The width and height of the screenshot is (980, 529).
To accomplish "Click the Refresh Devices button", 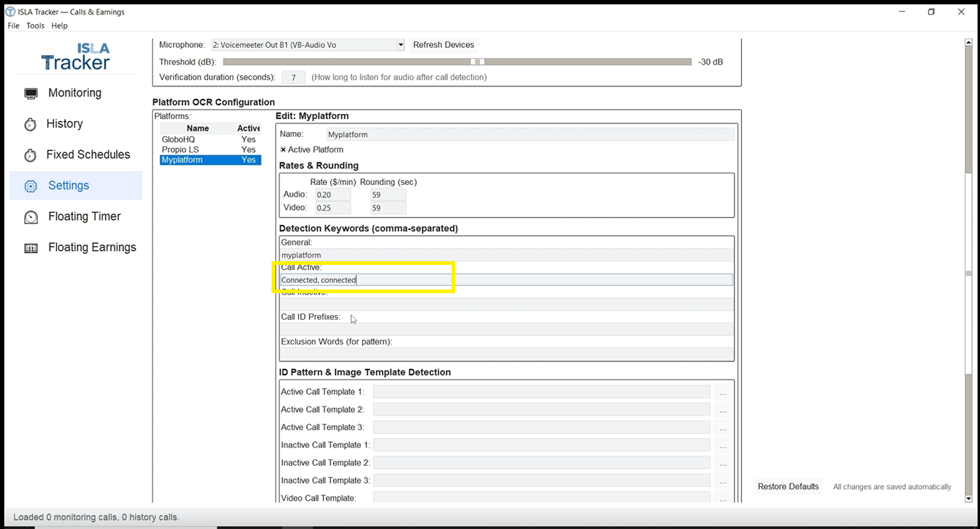I will tap(444, 44).
